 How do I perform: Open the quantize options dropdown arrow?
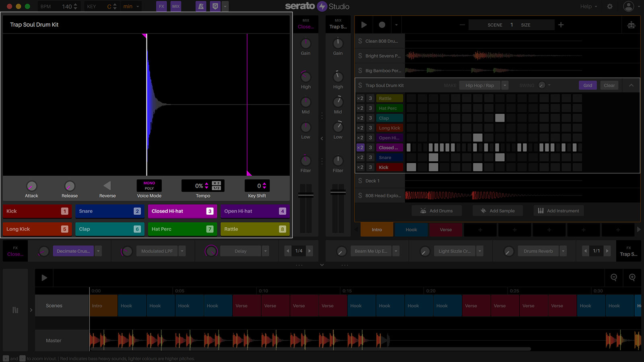pyautogui.click(x=225, y=6)
